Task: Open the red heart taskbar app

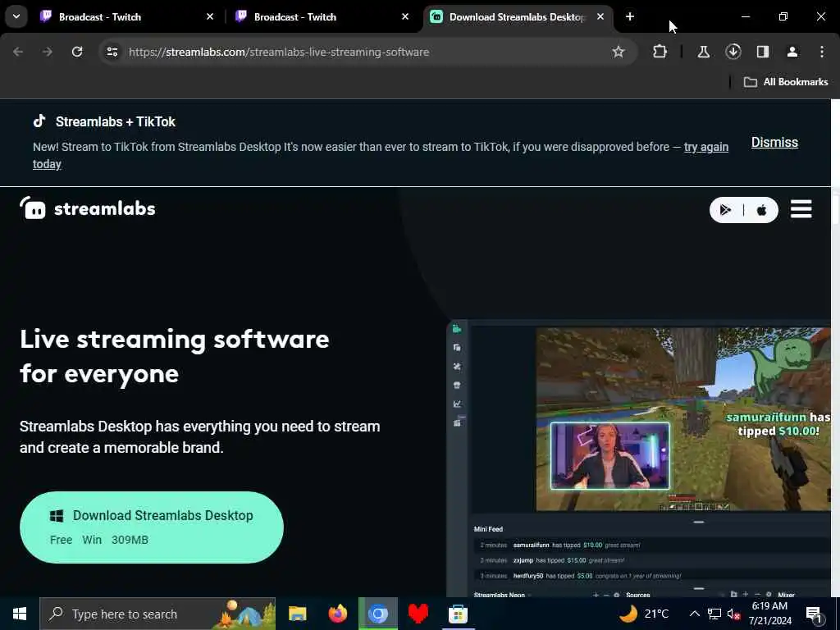Action: [x=418, y=614]
